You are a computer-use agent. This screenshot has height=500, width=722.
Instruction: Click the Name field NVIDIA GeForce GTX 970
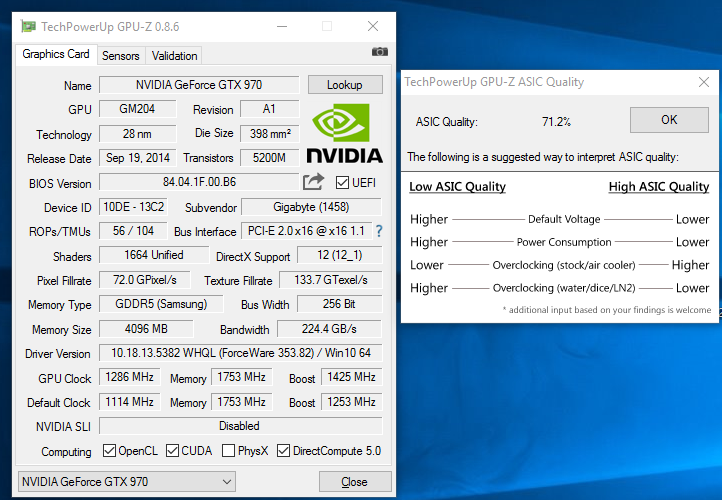(199, 85)
